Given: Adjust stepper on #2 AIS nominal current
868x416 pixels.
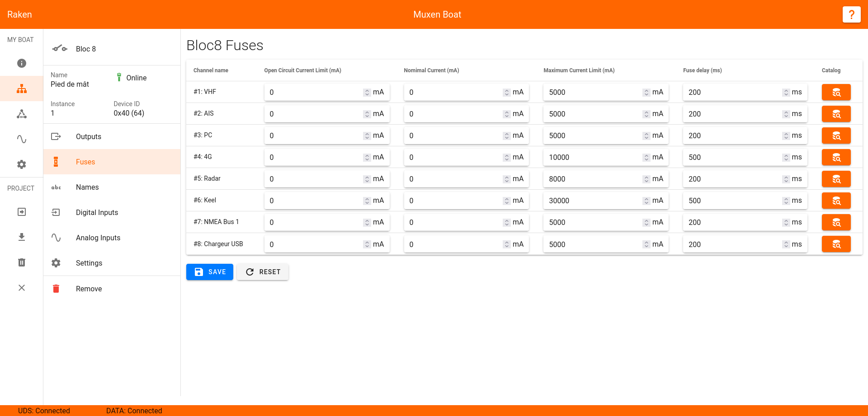Looking at the screenshot, I should click(506, 114).
